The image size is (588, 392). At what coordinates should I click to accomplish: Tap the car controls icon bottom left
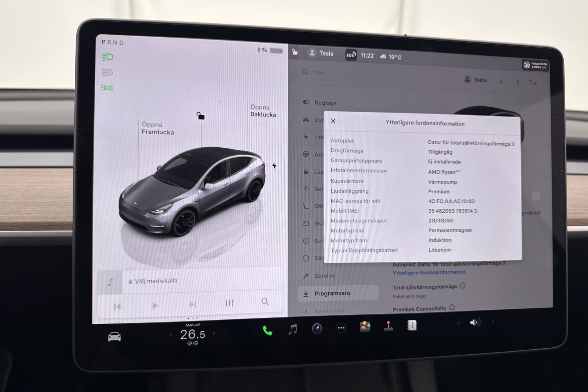coord(114,337)
